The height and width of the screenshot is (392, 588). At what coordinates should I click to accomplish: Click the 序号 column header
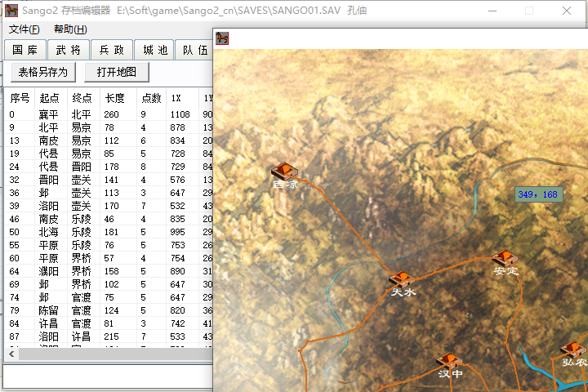pos(20,98)
